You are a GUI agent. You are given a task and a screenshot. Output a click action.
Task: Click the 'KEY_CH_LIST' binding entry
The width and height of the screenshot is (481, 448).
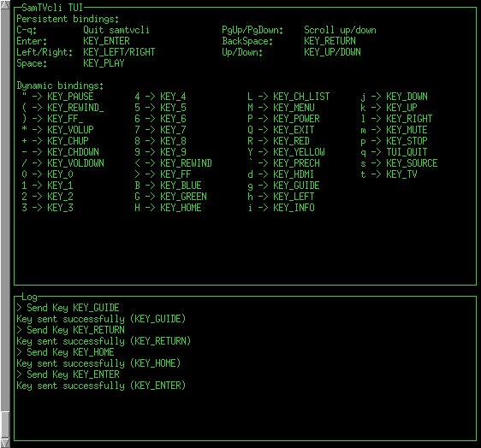tap(301, 97)
